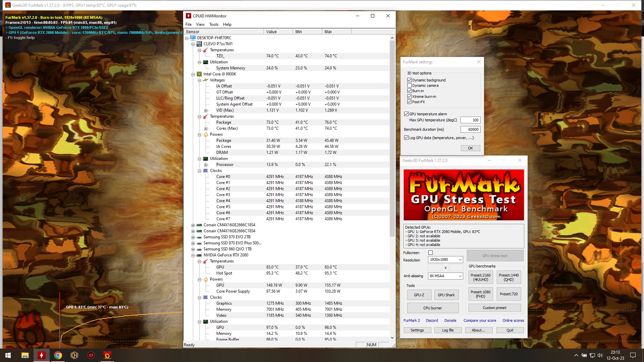Screen dimensions: 644x362
Task: Open the Help menu in HWMonitor
Action: pyautogui.click(x=227, y=24)
